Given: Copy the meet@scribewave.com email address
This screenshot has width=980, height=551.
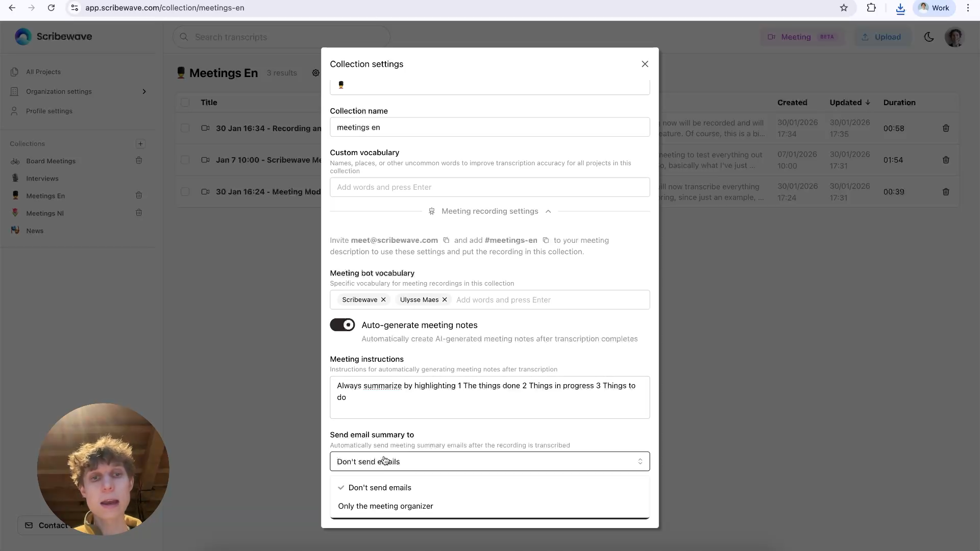Looking at the screenshot, I should click(446, 240).
